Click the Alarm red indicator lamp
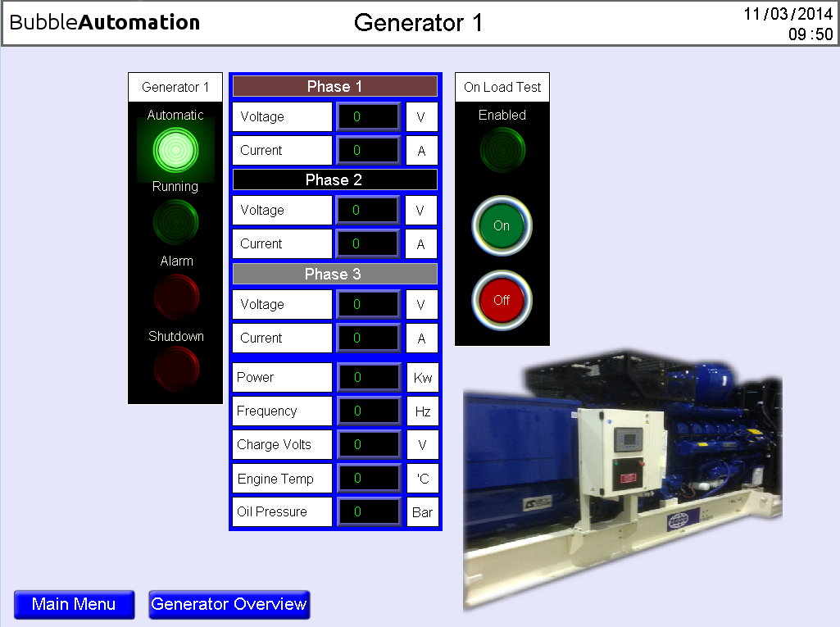This screenshot has height=627, width=840. pyautogui.click(x=176, y=297)
